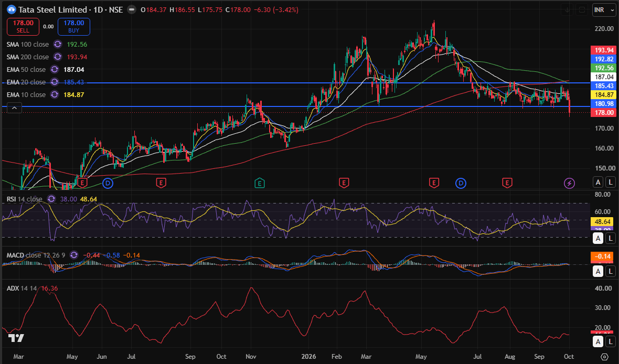Image resolution: width=619 pixels, height=364 pixels.
Task: Open the red earnings marker between Jul and Sep 2025
Action: click(x=161, y=183)
